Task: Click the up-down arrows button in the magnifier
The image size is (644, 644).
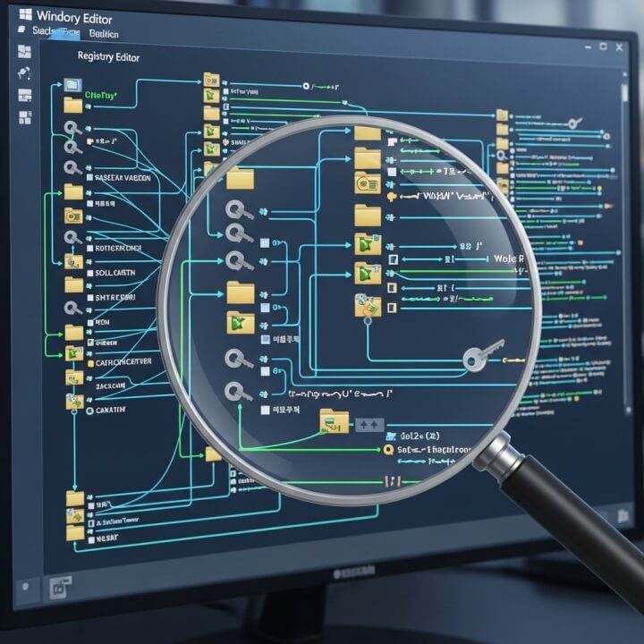Action: coord(369,425)
